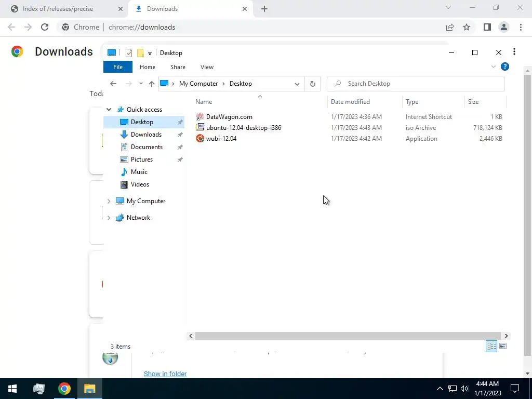532x399 pixels.
Task: Open the Chrome profile avatar
Action: tap(504, 27)
